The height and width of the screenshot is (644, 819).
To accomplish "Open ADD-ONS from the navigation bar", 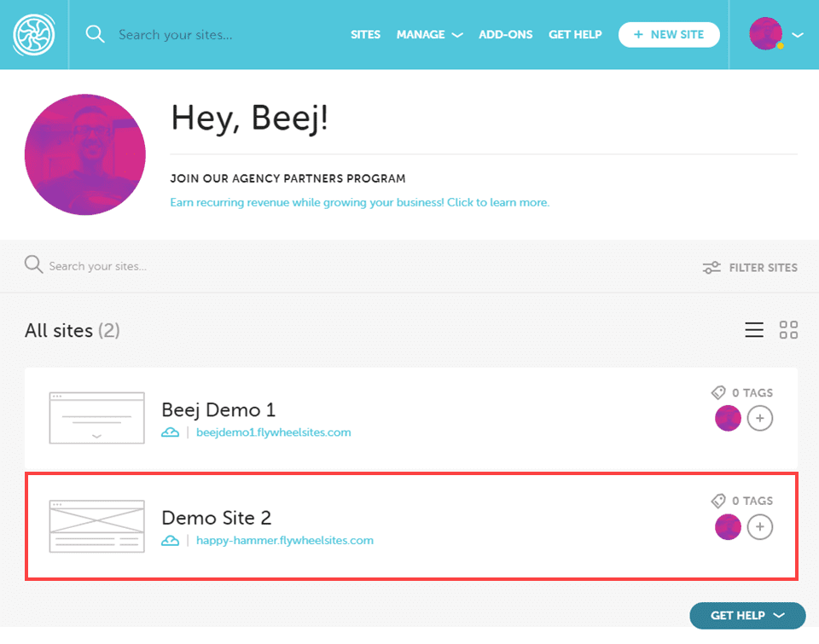I will [505, 34].
